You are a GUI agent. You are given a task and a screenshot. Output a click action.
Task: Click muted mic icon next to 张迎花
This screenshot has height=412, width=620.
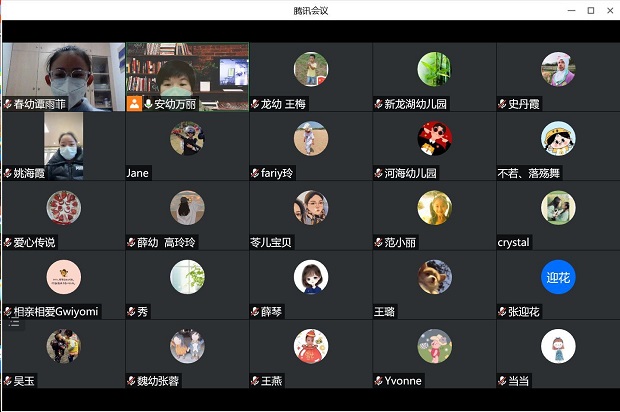pyautogui.click(x=502, y=312)
